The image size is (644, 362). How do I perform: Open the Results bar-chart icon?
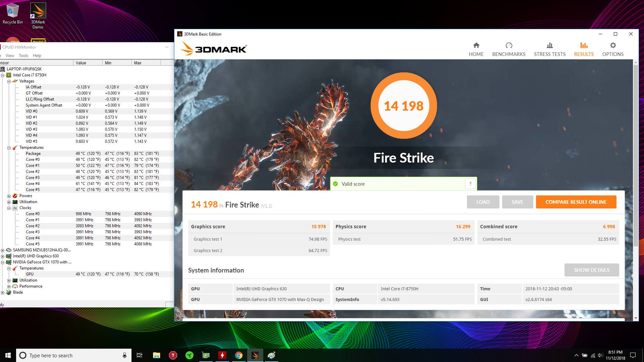(x=584, y=46)
